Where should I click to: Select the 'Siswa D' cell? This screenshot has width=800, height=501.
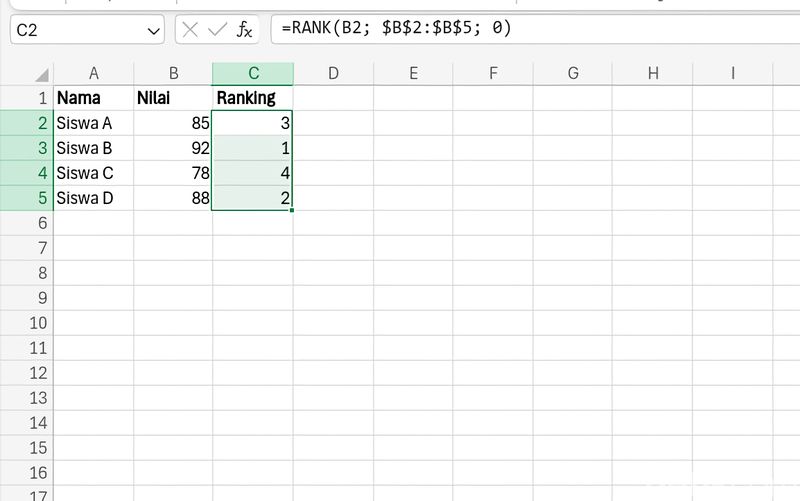[x=93, y=198]
